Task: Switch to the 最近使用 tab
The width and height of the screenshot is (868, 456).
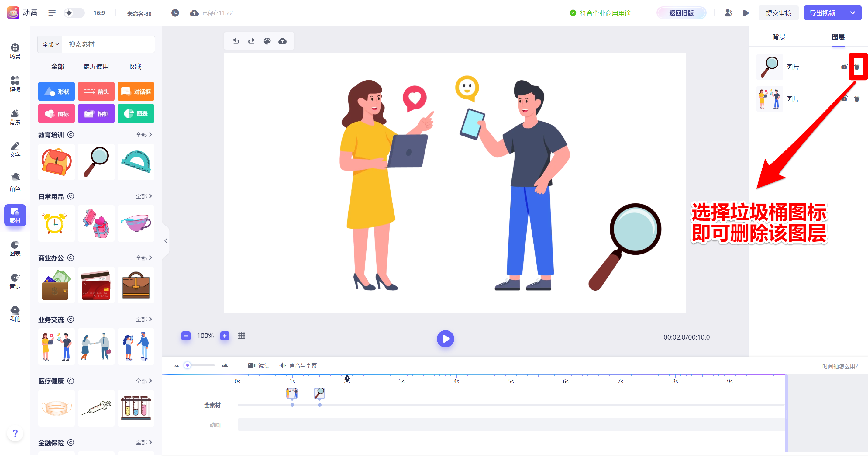Action: [x=96, y=67]
